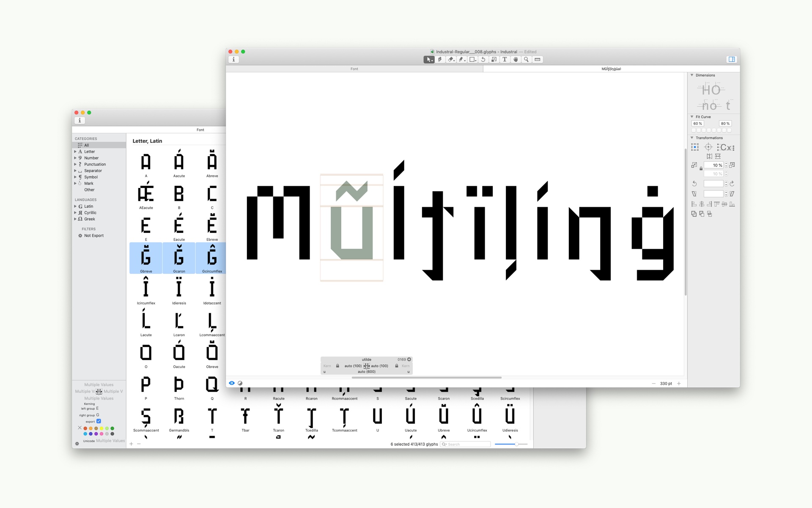Switch to the Text tool
Image resolution: width=812 pixels, height=508 pixels.
click(505, 60)
